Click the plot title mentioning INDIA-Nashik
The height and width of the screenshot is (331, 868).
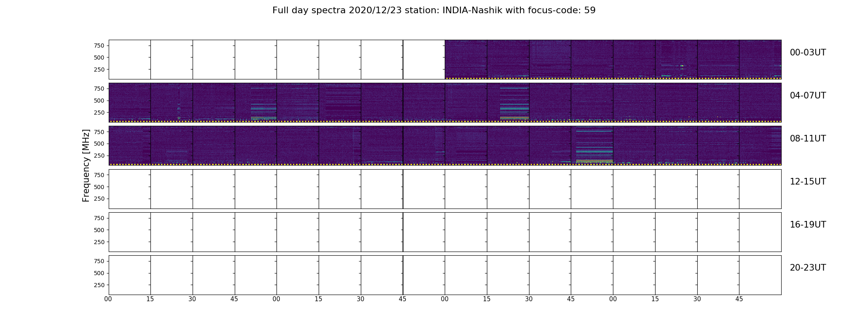click(x=434, y=10)
